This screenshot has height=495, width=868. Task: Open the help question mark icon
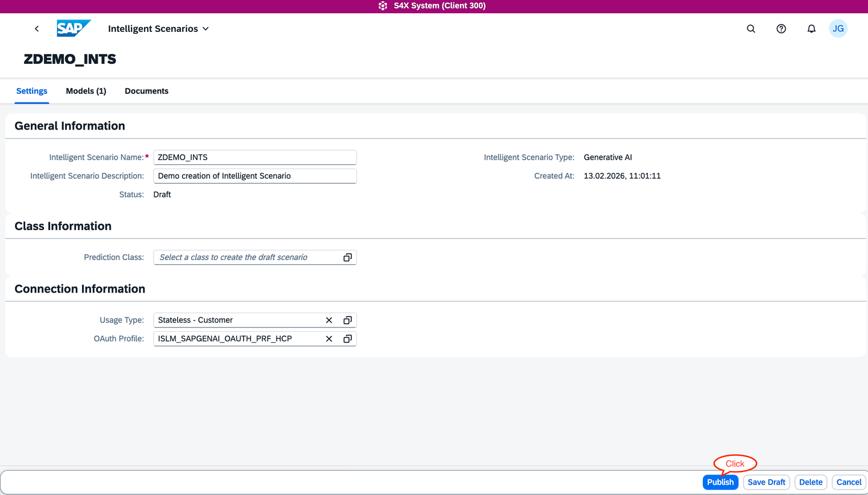(x=781, y=29)
